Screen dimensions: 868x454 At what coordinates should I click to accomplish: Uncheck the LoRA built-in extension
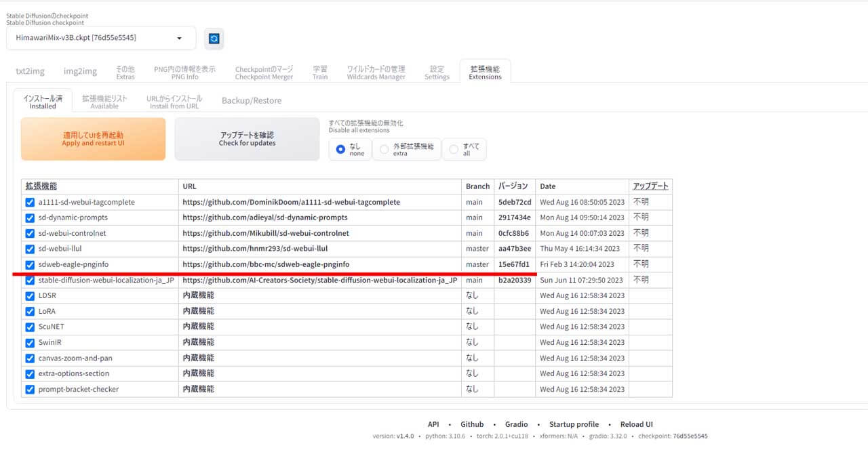pos(30,311)
